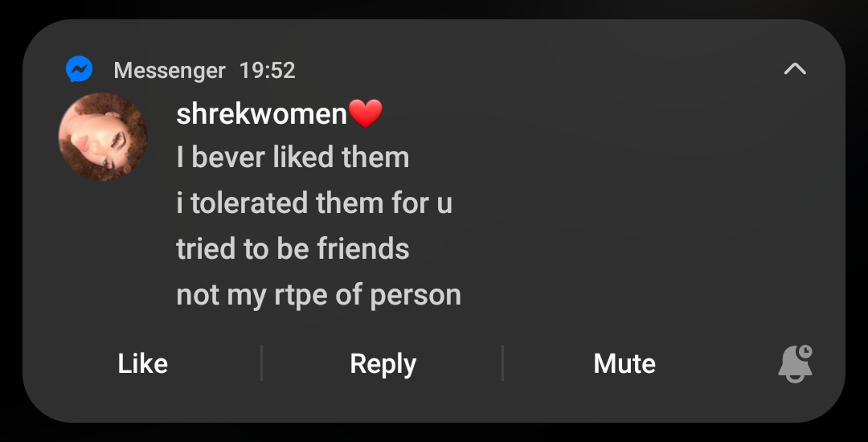
Task: Tap the red heart emoji after shrekwomen
Action: click(x=366, y=114)
